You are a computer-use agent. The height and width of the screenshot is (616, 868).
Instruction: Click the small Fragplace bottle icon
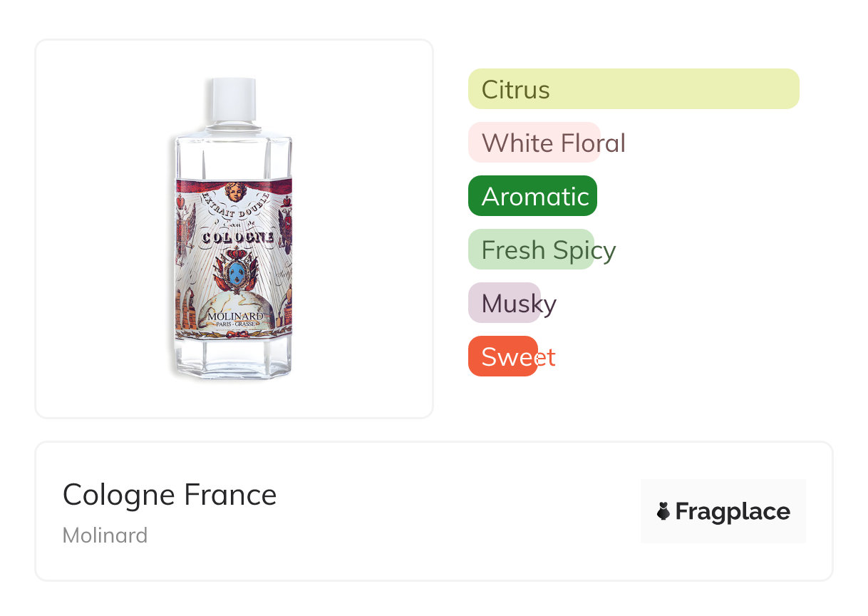click(663, 511)
